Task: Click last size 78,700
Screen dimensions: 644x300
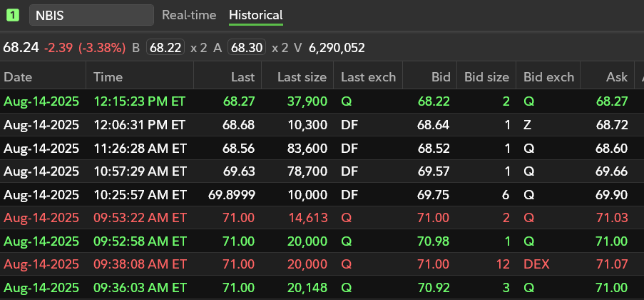Action: tap(307, 171)
